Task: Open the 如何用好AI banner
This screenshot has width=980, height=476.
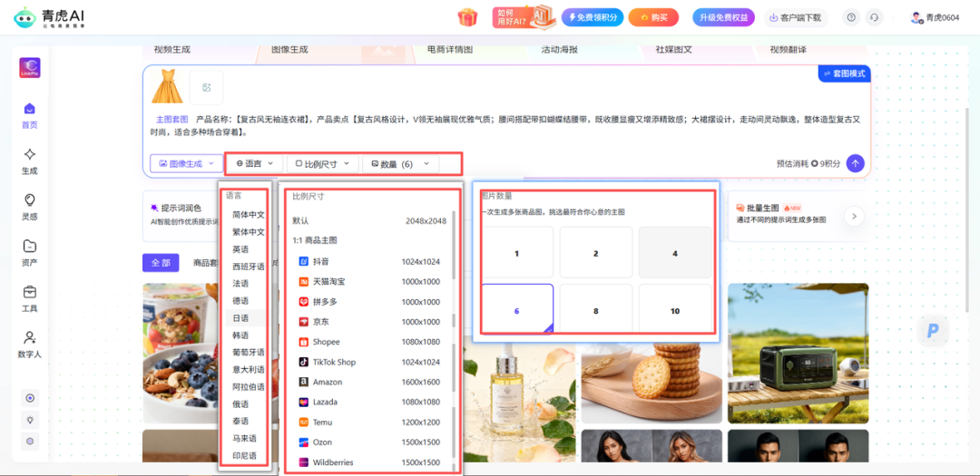Action: click(524, 17)
